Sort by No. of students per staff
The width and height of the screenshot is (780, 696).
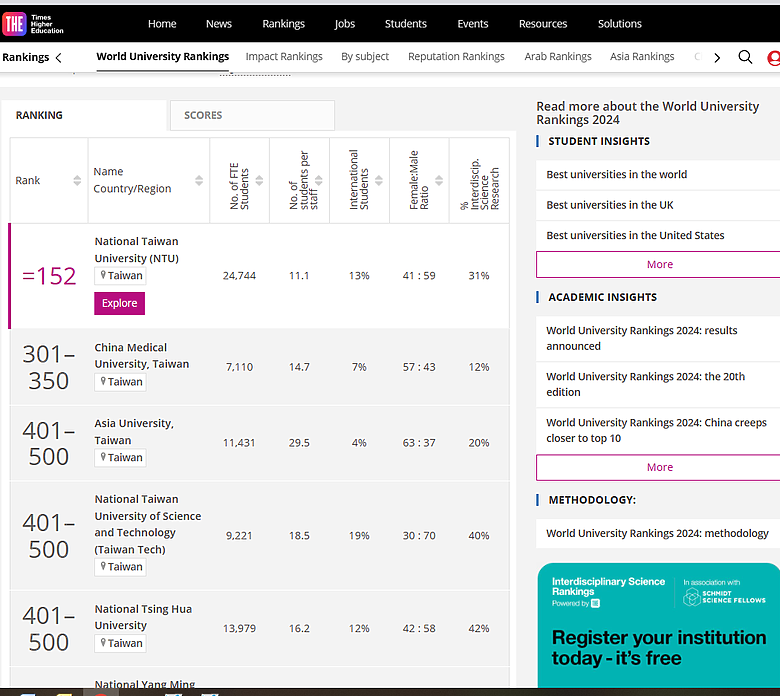click(x=319, y=180)
